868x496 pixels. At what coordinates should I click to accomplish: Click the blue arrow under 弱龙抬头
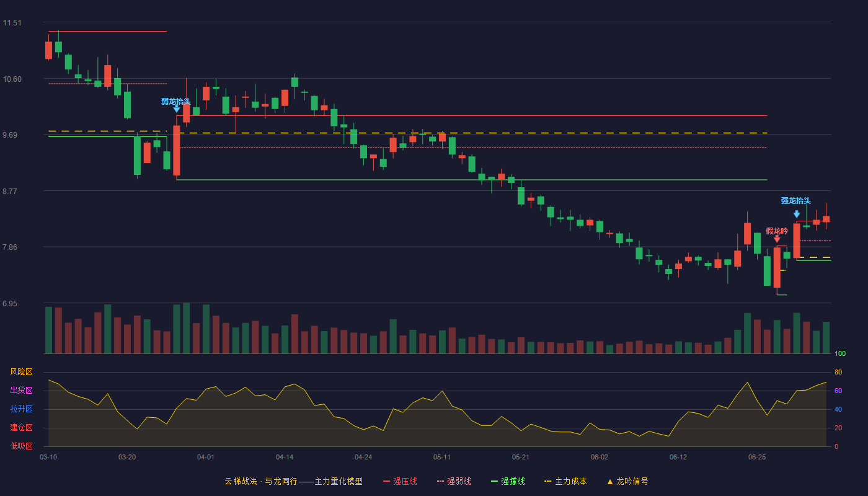(177, 108)
